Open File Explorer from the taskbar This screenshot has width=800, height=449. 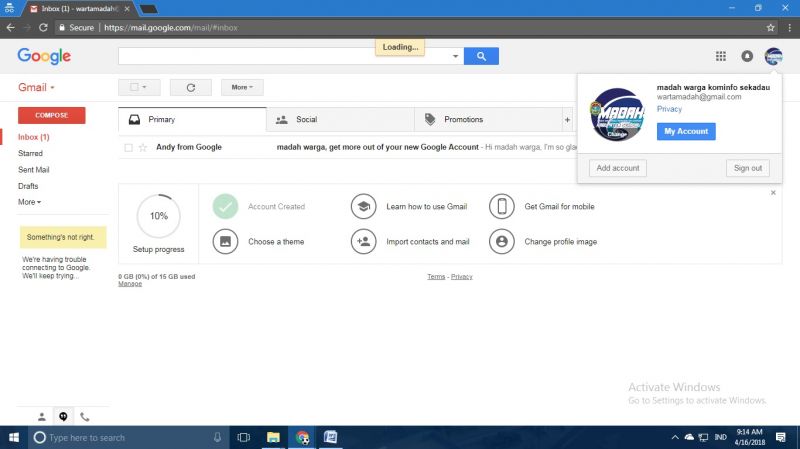tap(273, 437)
